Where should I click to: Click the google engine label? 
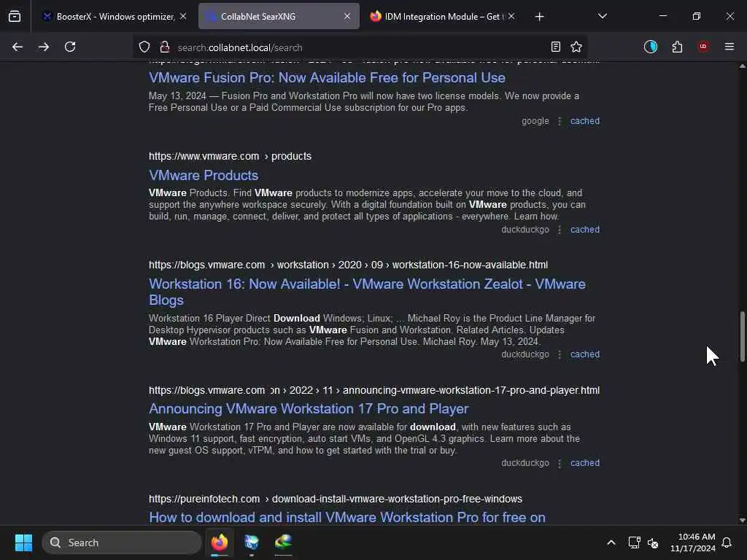535,121
